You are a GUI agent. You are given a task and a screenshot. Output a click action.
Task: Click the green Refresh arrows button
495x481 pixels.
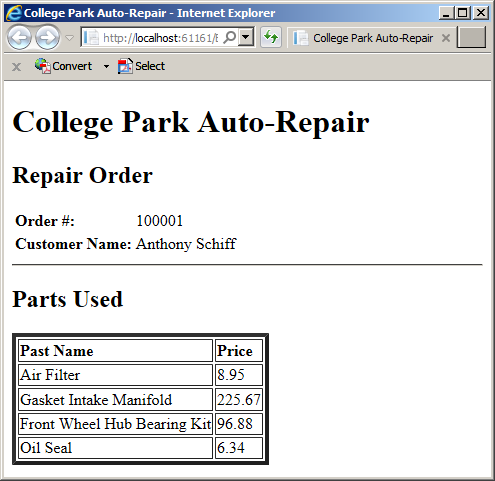pyautogui.click(x=271, y=37)
